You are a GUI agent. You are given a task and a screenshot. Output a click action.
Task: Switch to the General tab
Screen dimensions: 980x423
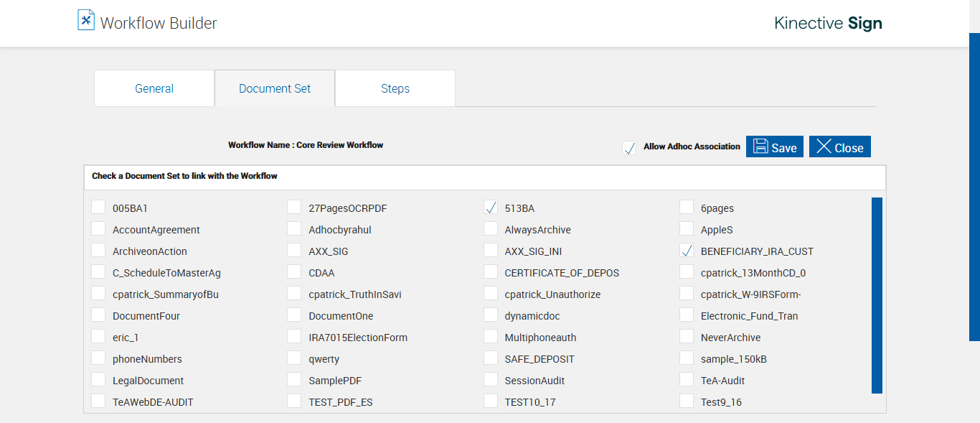tap(154, 88)
